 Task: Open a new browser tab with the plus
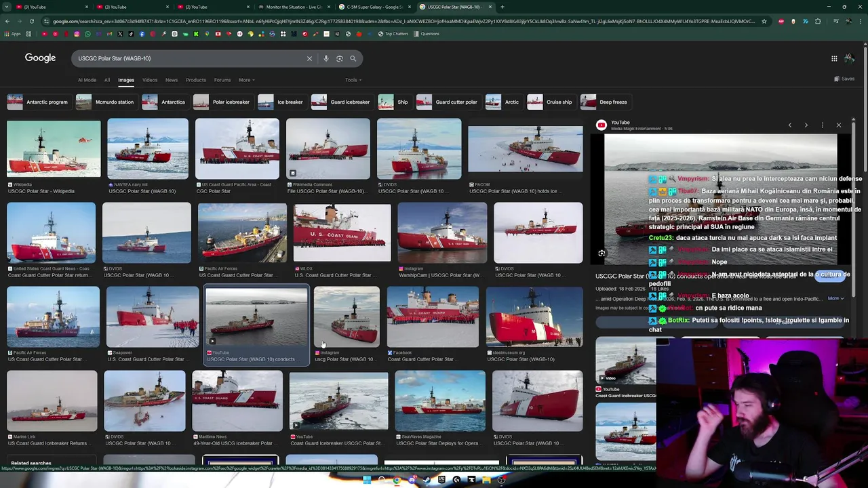502,7
